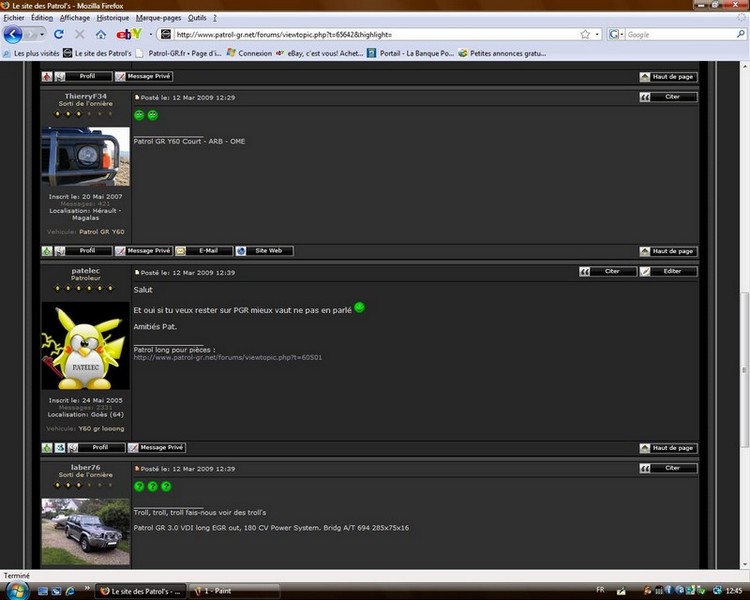The width and height of the screenshot is (750, 600).
Task: Click the quote icon beside ThierryF34's Citer
Action: point(645,97)
